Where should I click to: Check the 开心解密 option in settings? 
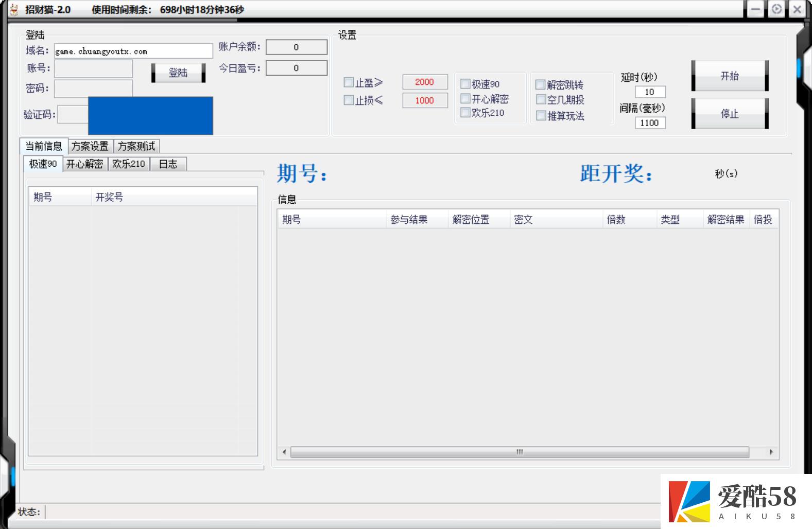465,98
